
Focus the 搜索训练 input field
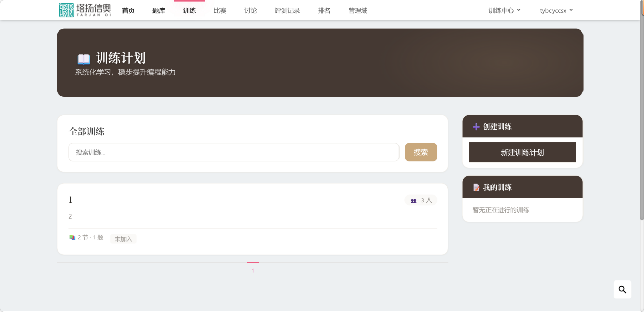click(233, 152)
